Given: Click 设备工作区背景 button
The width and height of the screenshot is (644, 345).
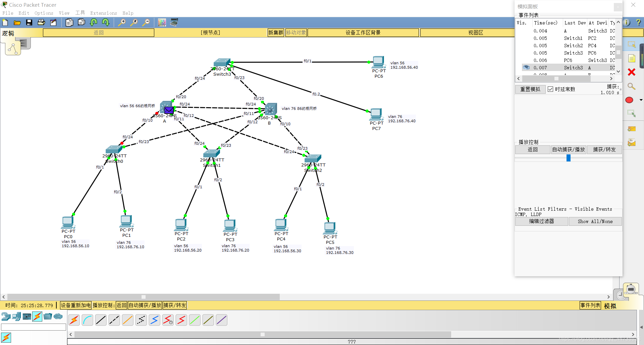Looking at the screenshot, I should pos(363,32).
